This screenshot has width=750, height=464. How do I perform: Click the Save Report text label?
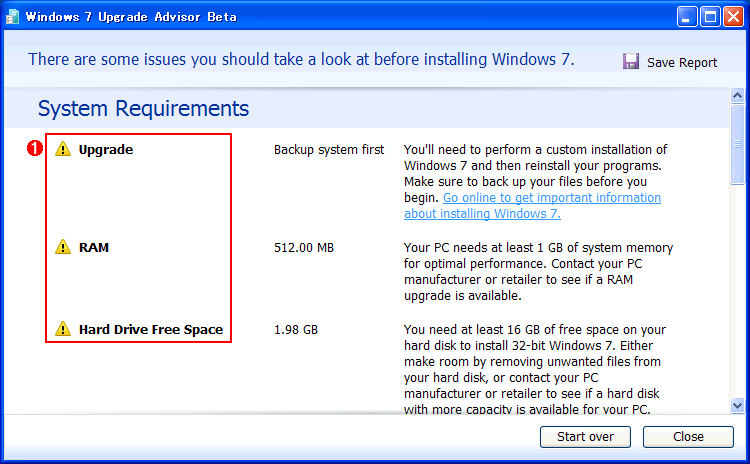[x=682, y=63]
